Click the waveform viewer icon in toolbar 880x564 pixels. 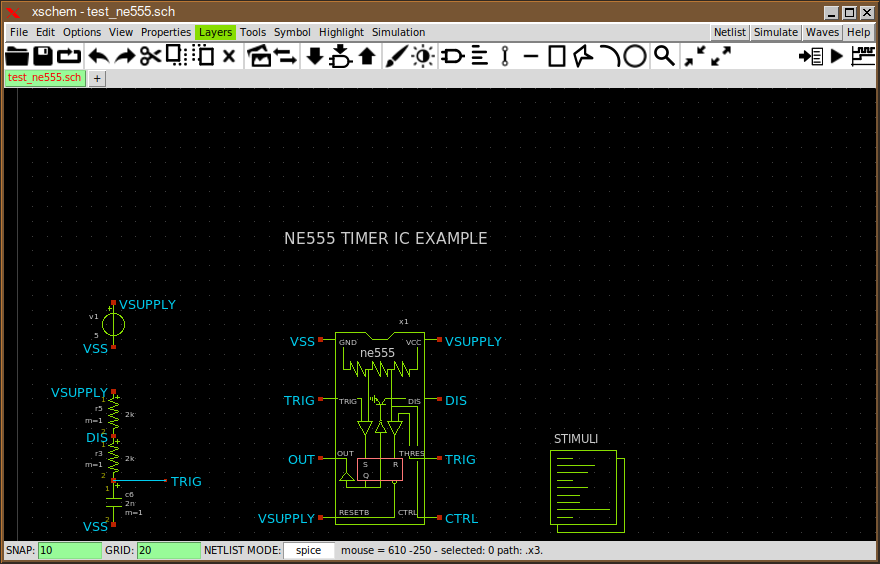coord(862,56)
